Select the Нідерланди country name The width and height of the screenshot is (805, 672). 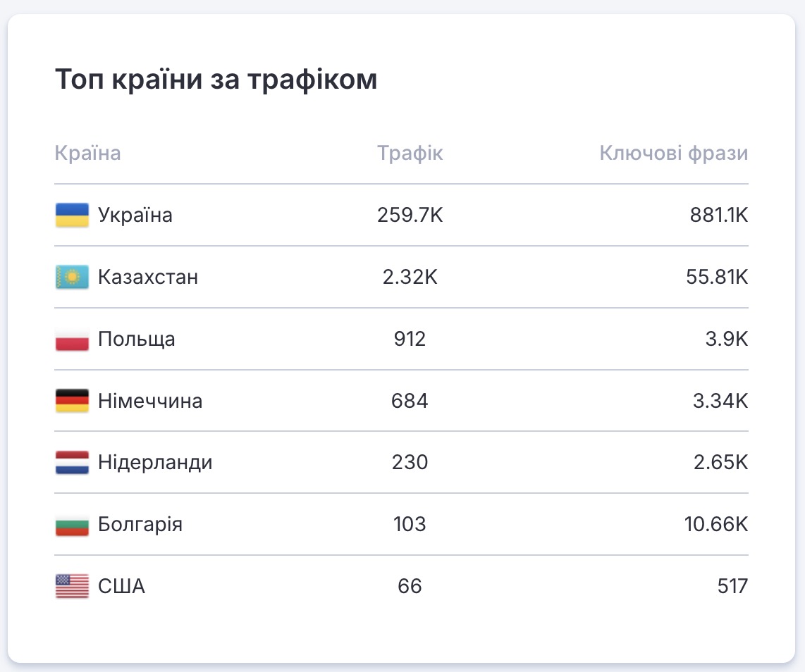[x=155, y=463]
